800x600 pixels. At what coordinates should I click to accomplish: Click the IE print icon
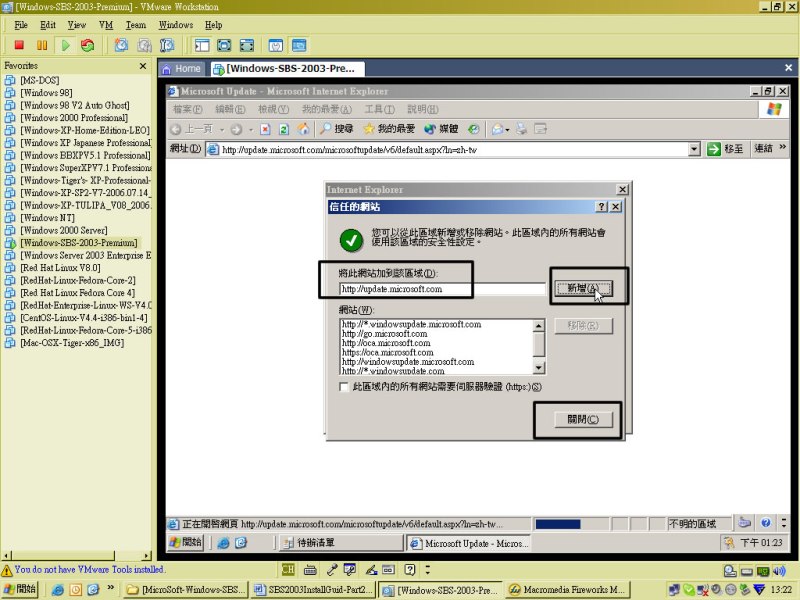click(521, 129)
